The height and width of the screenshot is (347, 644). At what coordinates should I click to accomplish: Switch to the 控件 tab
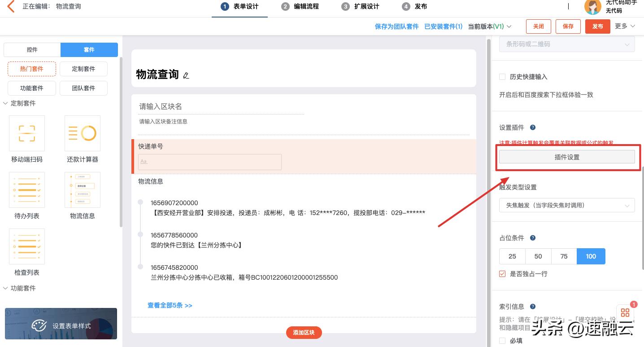click(31, 49)
